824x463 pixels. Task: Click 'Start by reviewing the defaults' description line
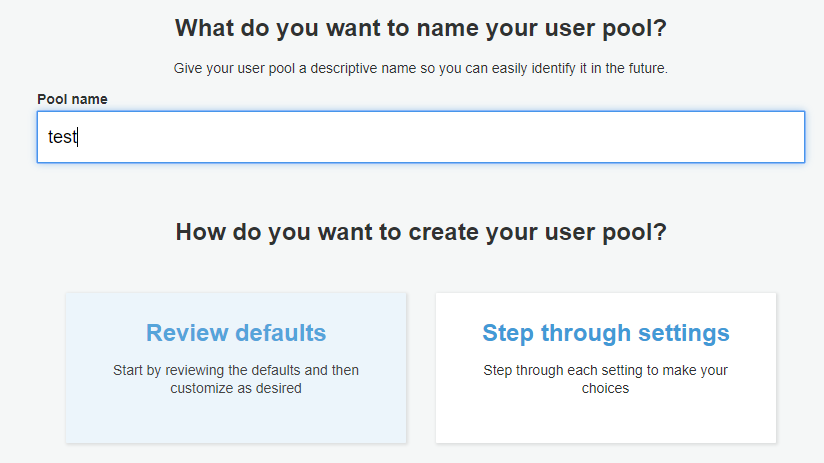tap(236, 370)
